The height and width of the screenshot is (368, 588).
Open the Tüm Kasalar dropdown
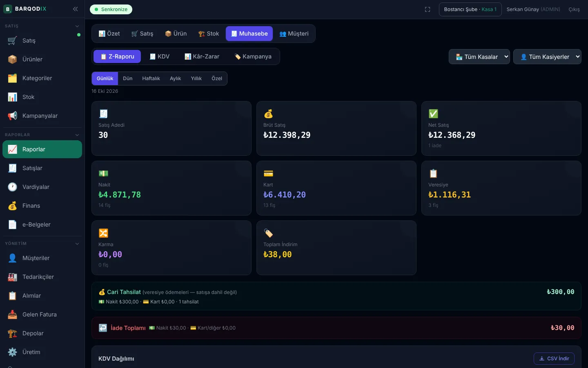tap(479, 57)
